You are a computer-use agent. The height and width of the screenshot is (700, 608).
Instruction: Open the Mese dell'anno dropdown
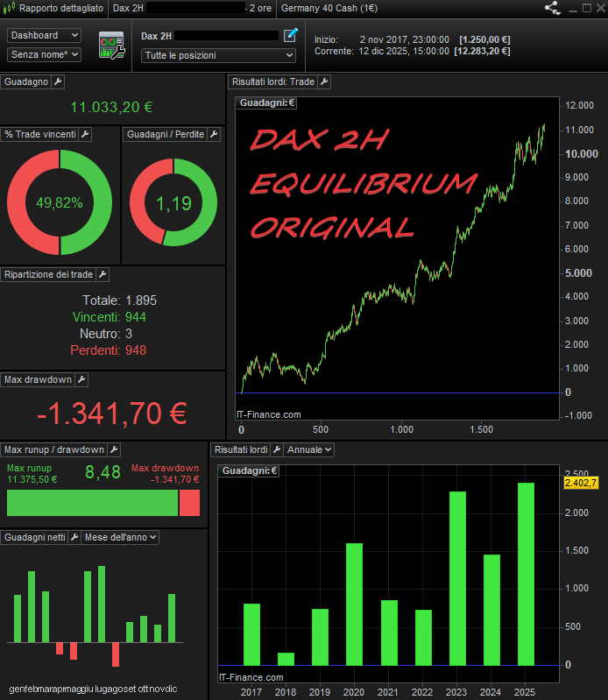pyautogui.click(x=119, y=537)
